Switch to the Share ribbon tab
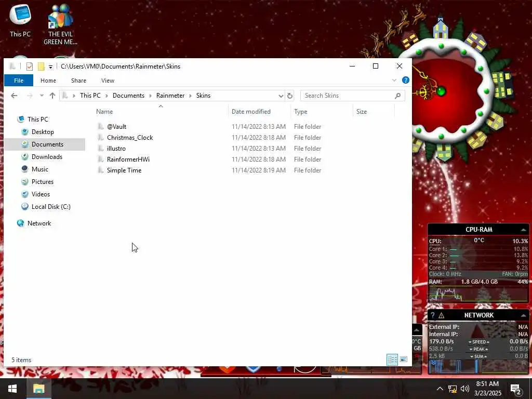The image size is (532, 399). coord(78,81)
